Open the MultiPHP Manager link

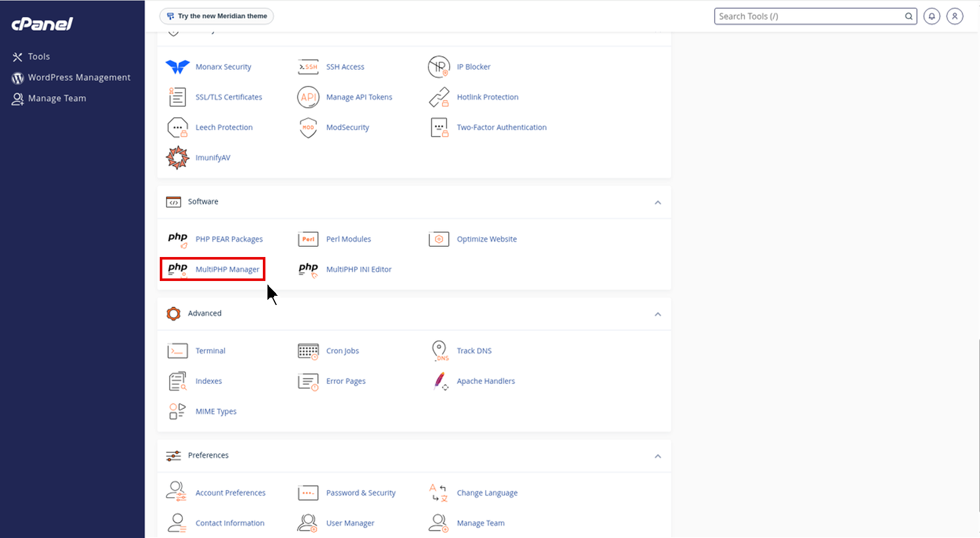pos(227,269)
